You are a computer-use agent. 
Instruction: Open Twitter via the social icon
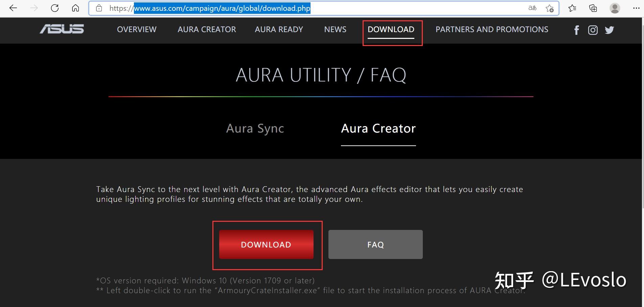click(609, 30)
